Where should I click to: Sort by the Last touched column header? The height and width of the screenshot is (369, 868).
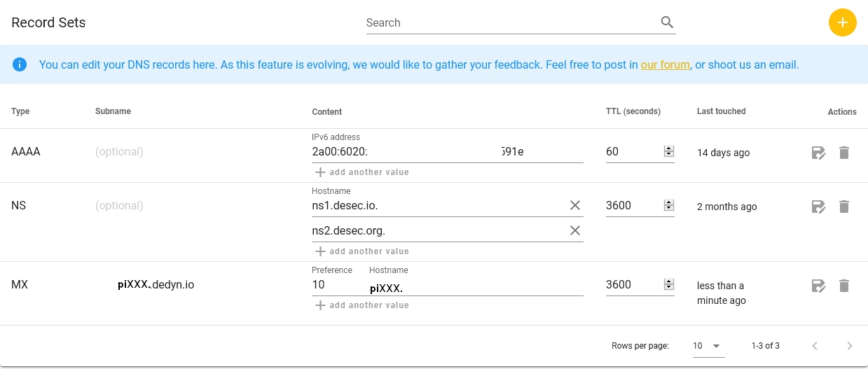[x=722, y=111]
